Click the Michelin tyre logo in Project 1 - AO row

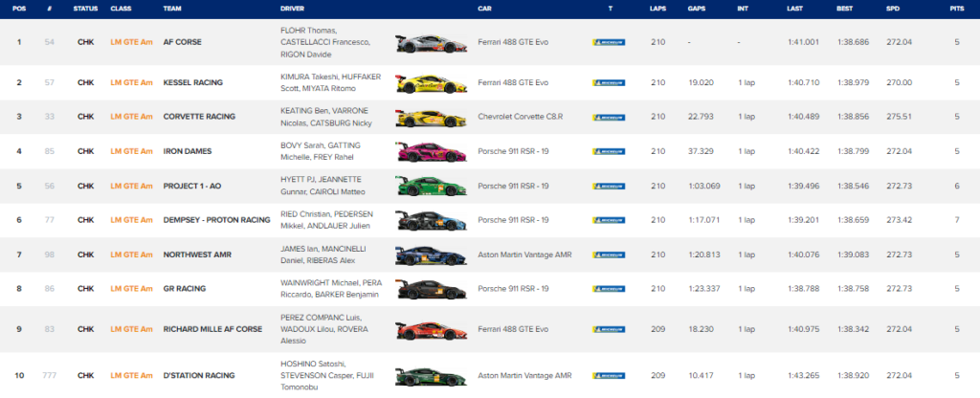[609, 186]
